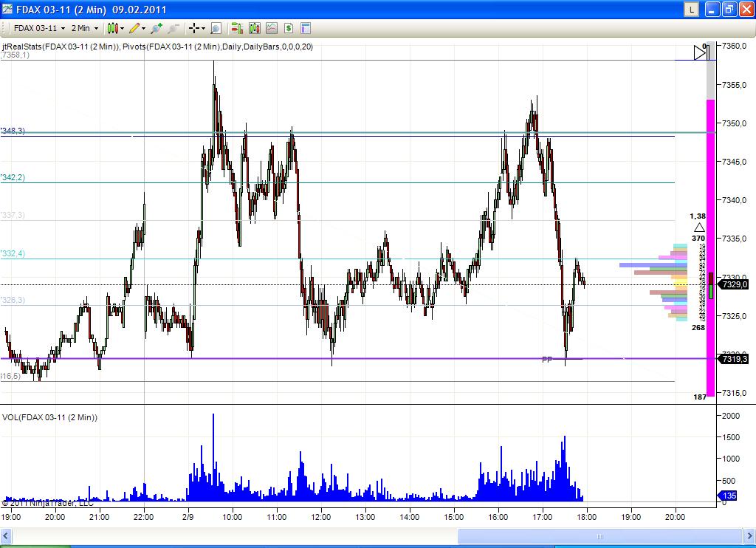
Task: Click the NinjaTrader window icon in the title bar
Action: point(6,10)
